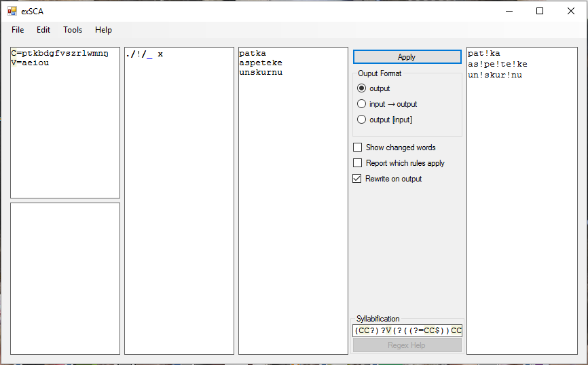588x365 pixels.
Task: Open the File menu
Action: tap(18, 30)
